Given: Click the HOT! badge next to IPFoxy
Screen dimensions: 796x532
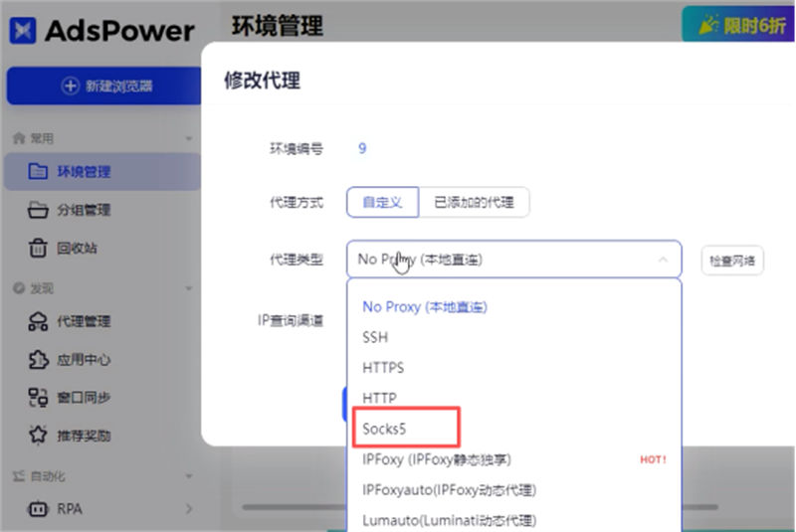Looking at the screenshot, I should (x=653, y=459).
